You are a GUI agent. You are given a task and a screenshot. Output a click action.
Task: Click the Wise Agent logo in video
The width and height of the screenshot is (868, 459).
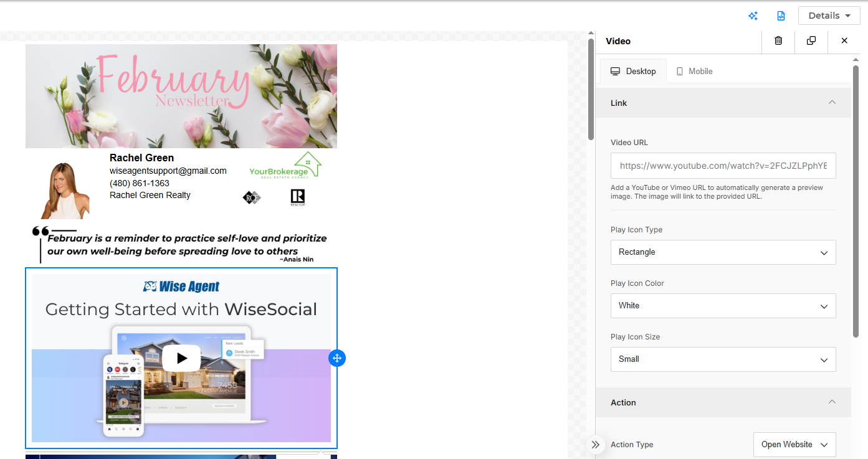click(x=181, y=286)
